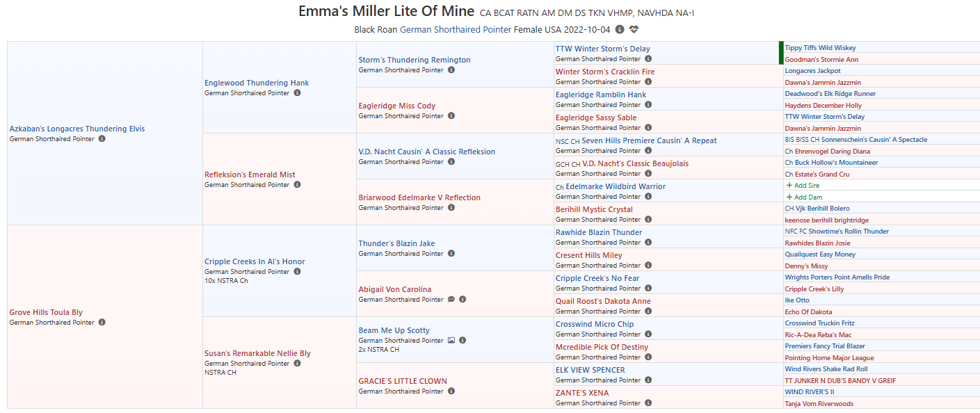Open Cripple Creek's No Fear link
The height and width of the screenshot is (413, 980).
(597, 278)
